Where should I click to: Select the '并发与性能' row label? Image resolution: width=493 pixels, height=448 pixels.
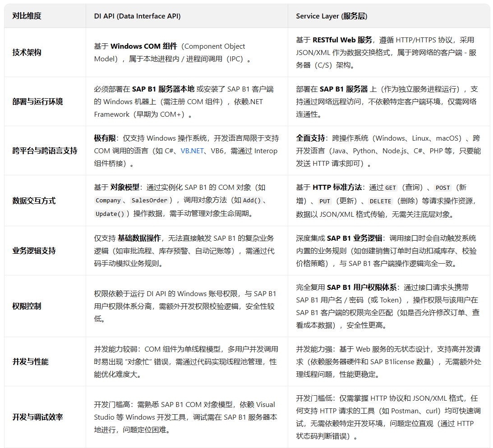tap(31, 361)
